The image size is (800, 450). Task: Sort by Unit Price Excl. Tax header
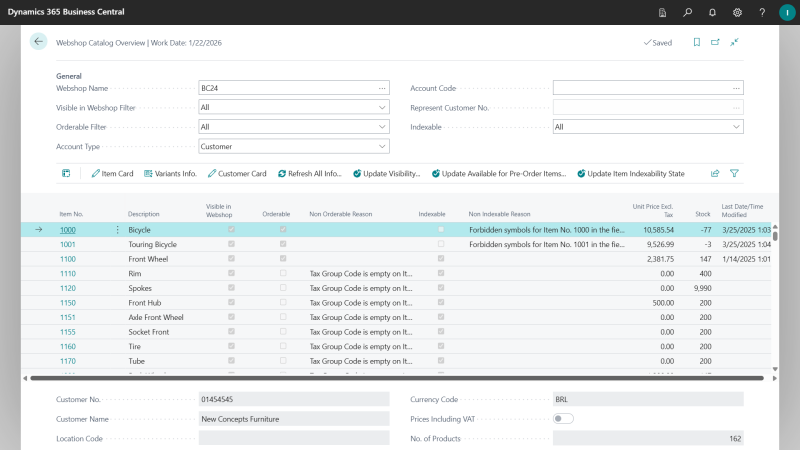(x=653, y=210)
